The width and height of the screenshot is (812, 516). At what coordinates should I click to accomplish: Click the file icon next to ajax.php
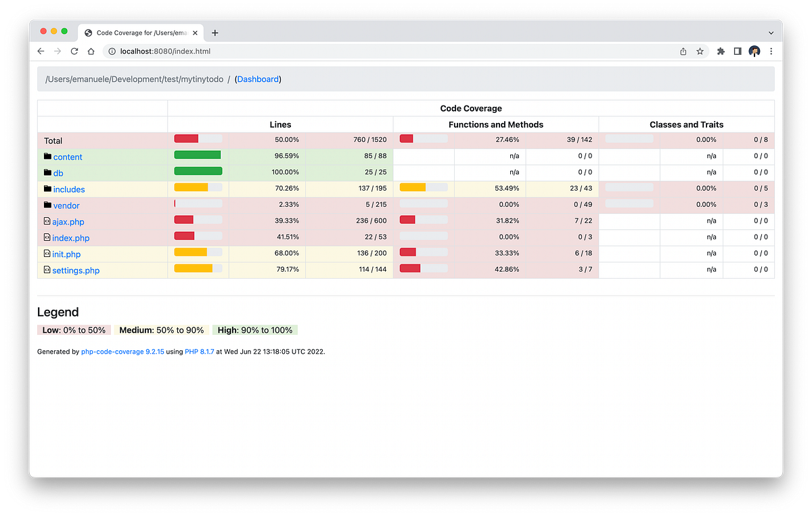[x=47, y=221]
